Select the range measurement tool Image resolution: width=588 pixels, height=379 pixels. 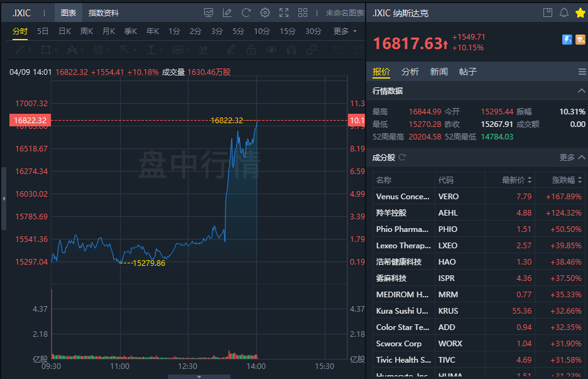tap(151, 50)
